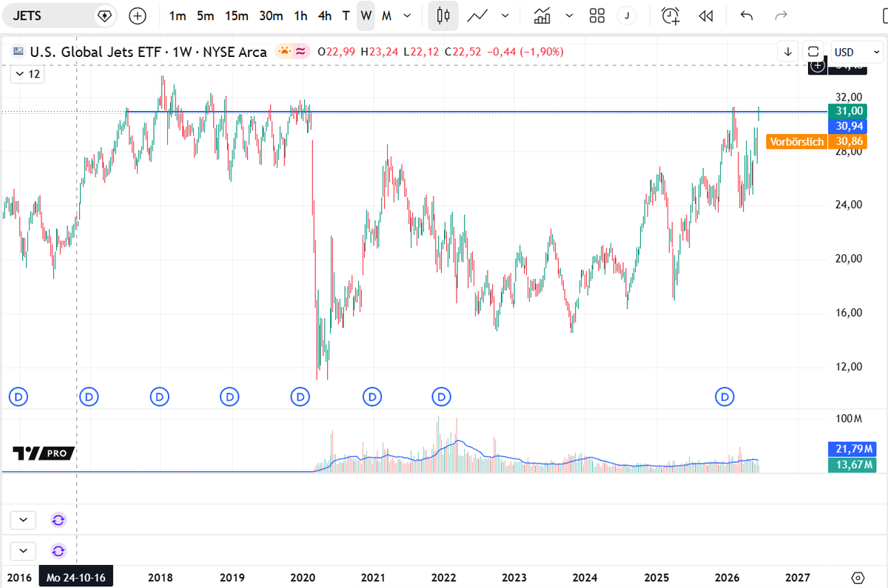Image resolution: width=888 pixels, height=588 pixels.
Task: Start bar replay with rewind icon
Action: (706, 16)
